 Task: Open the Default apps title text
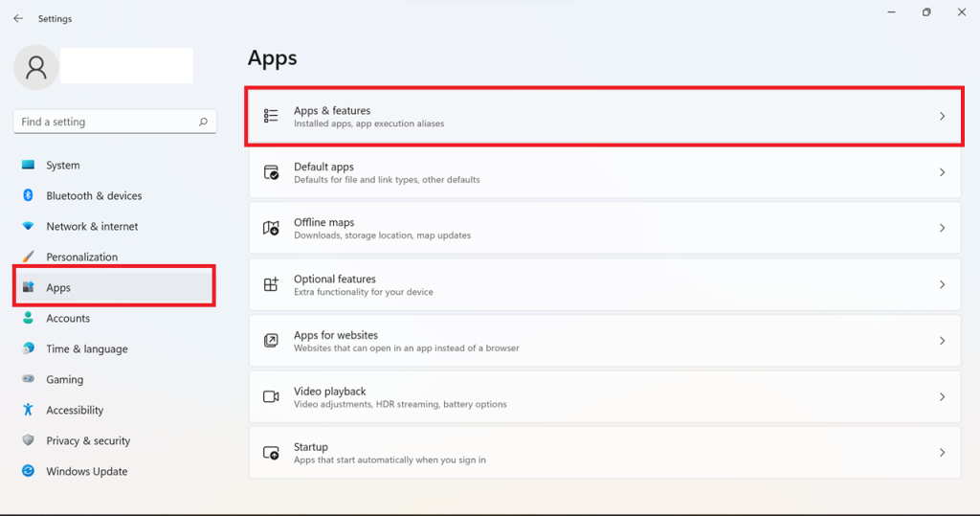point(323,167)
